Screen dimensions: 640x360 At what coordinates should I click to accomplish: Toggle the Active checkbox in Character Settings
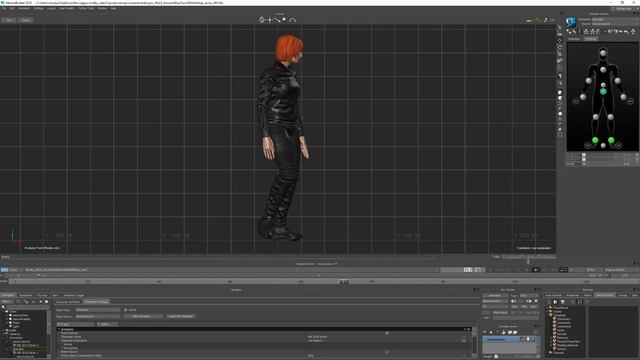(x=125, y=310)
